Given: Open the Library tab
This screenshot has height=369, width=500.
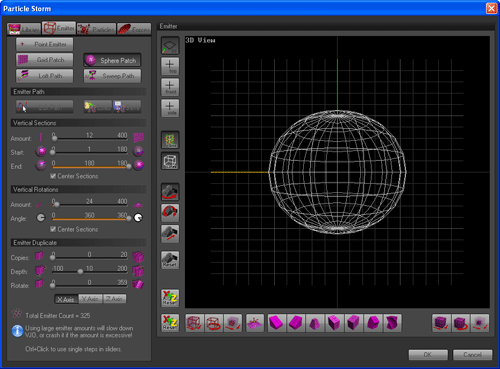Looking at the screenshot, I should [24, 29].
